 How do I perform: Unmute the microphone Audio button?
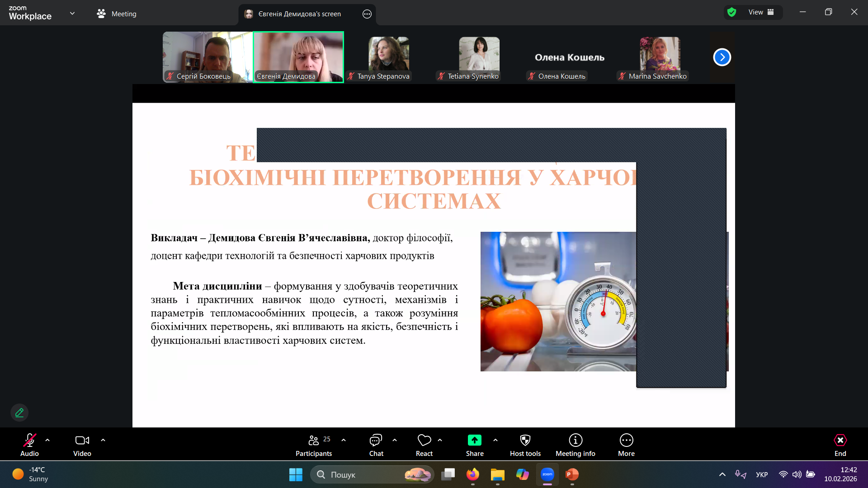pyautogui.click(x=29, y=445)
